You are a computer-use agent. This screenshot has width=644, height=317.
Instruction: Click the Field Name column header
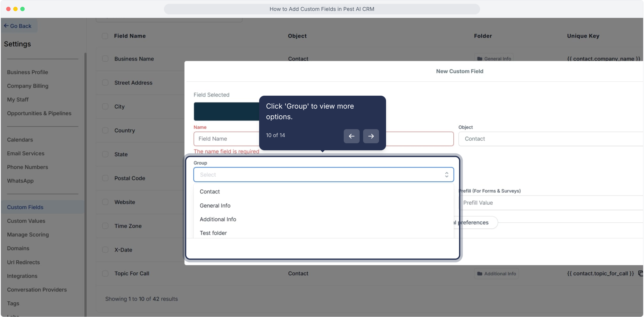[130, 36]
